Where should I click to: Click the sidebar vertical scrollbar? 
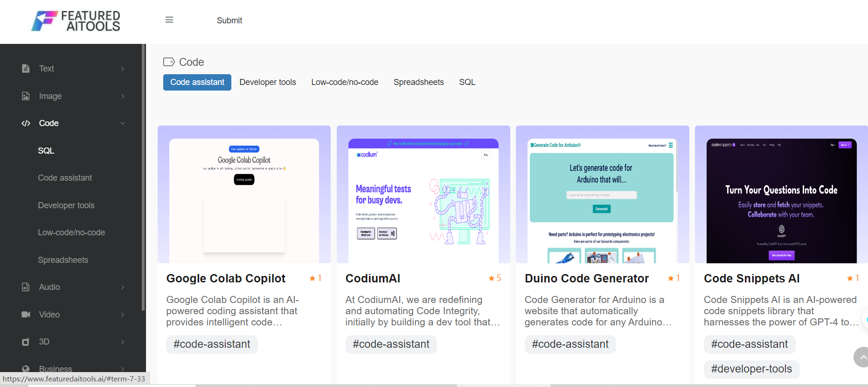pos(143,177)
